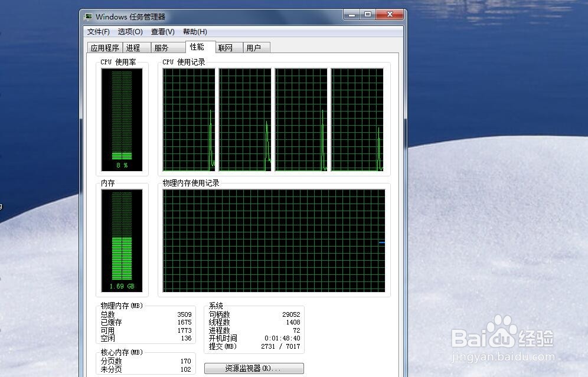The image size is (588, 377).
Task: Click the 开机时间 value 0:01:48:40
Action: (282, 338)
